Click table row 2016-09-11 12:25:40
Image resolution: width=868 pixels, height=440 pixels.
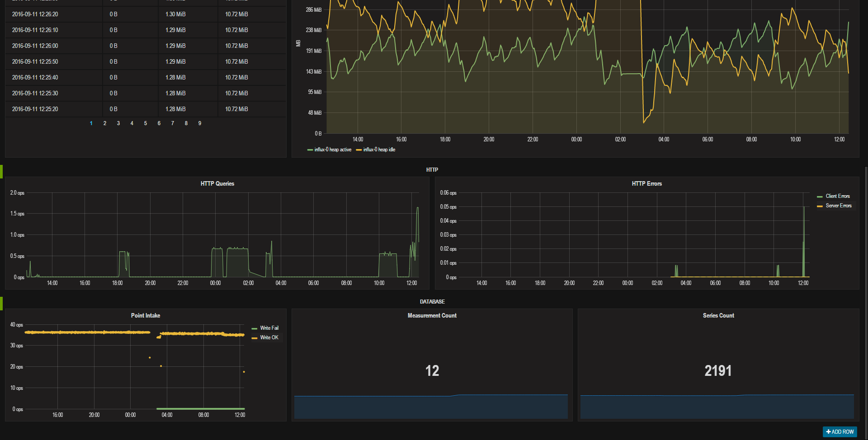[x=146, y=77]
